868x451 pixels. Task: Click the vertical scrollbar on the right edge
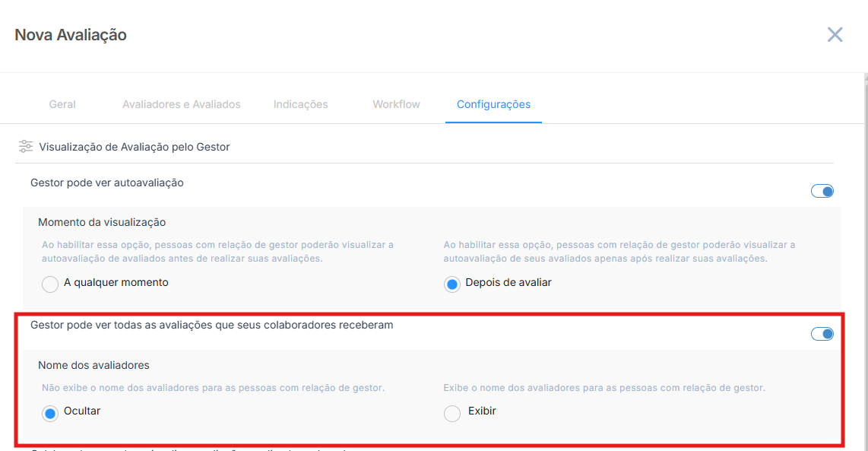tap(866, 228)
